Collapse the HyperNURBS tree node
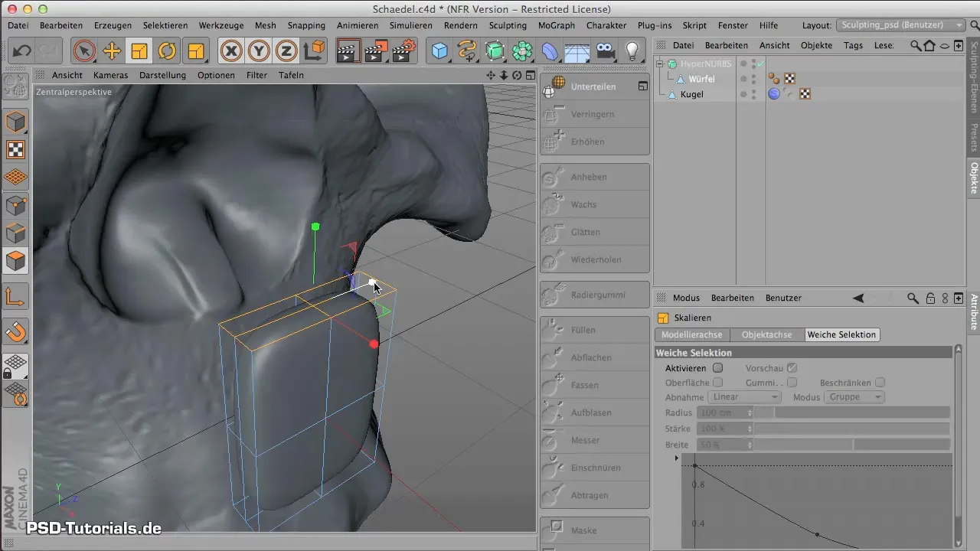 click(660, 64)
